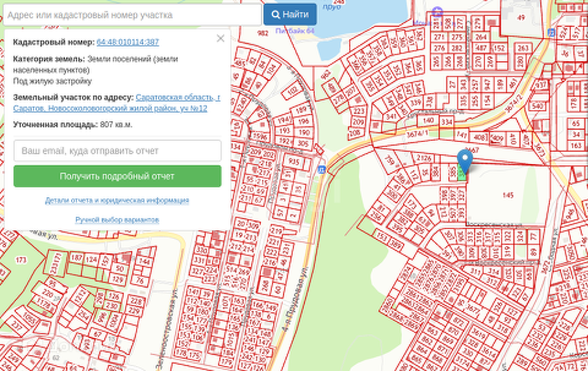Screen dimensions: 588x371
Task: Click the Питбайк 64 place label
Action: click(294, 31)
